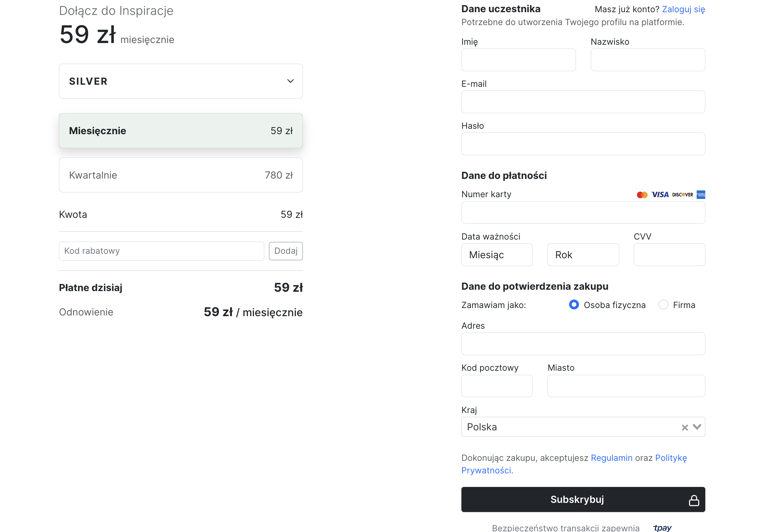This screenshot has width=769, height=532.
Task: Open the Regulamin terms link
Action: [x=611, y=458]
